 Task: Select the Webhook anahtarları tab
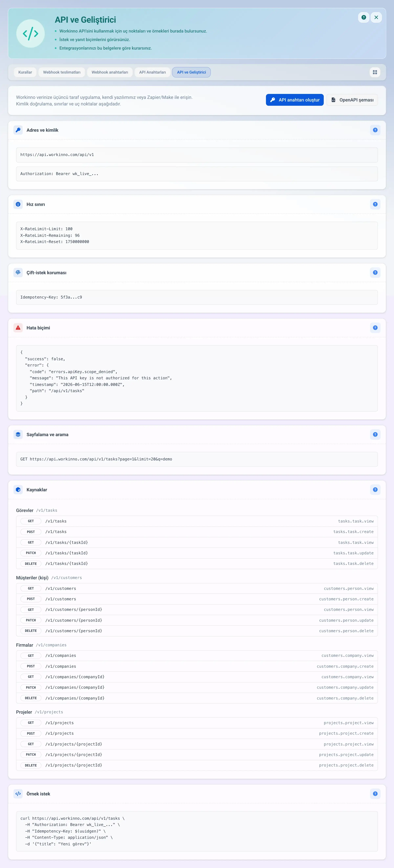click(110, 72)
